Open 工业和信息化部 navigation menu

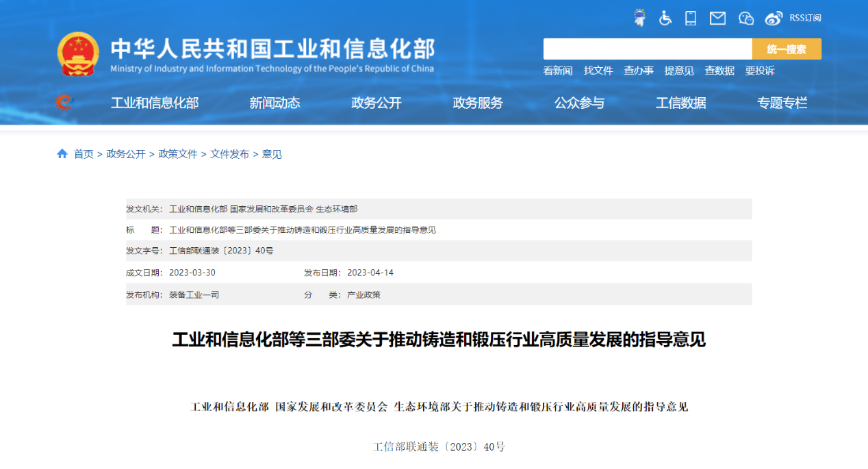(155, 103)
